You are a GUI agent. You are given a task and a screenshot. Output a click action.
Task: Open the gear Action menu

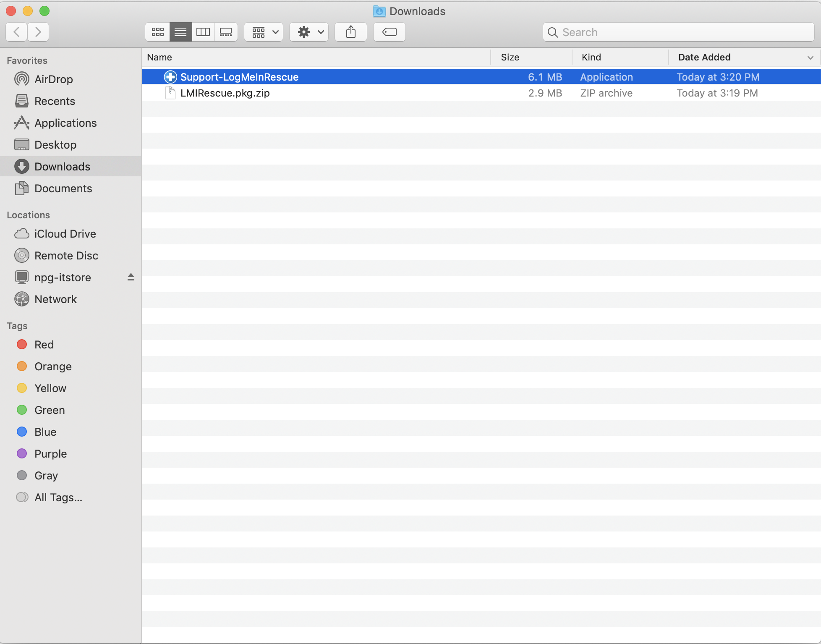pos(309,32)
